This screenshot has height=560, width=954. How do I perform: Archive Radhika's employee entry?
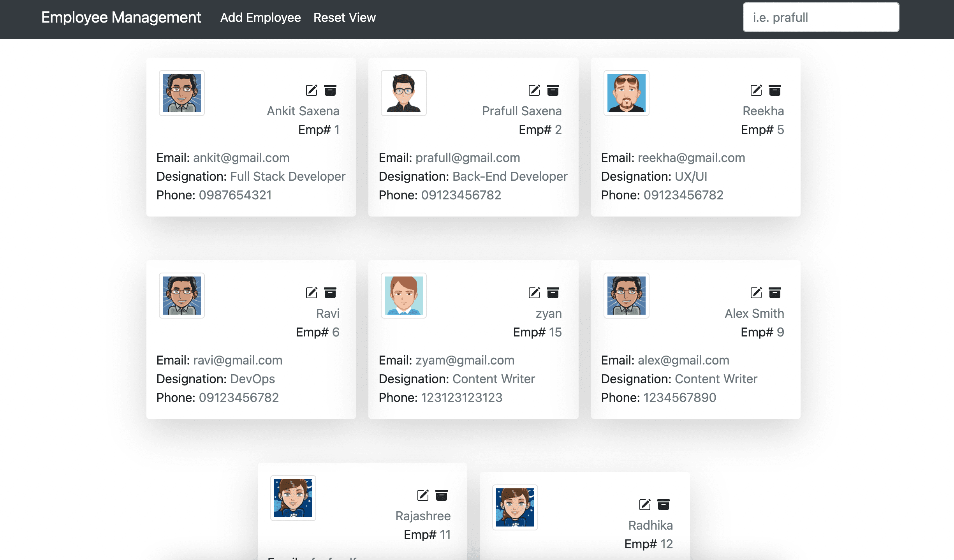663,505
